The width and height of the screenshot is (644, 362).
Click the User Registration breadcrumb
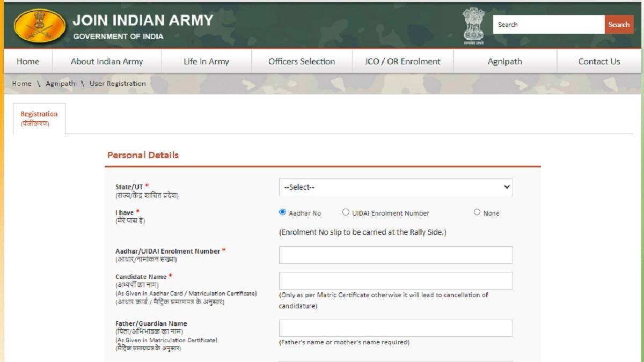click(117, 84)
